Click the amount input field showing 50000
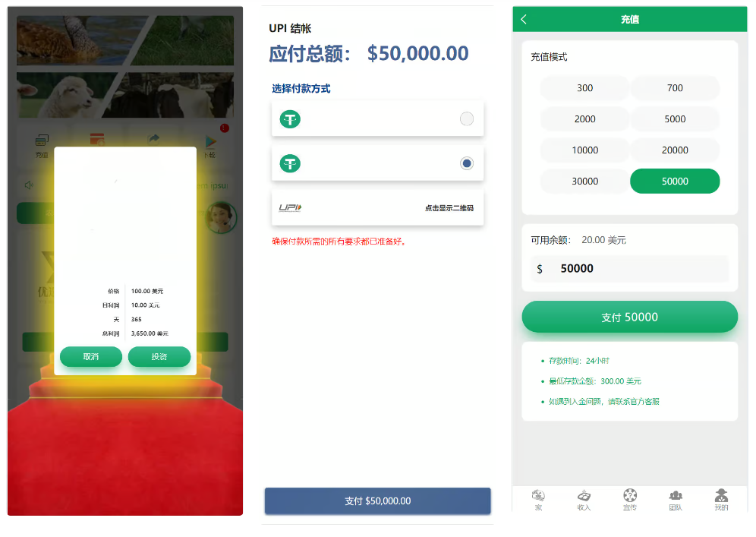756x537 pixels. point(630,269)
